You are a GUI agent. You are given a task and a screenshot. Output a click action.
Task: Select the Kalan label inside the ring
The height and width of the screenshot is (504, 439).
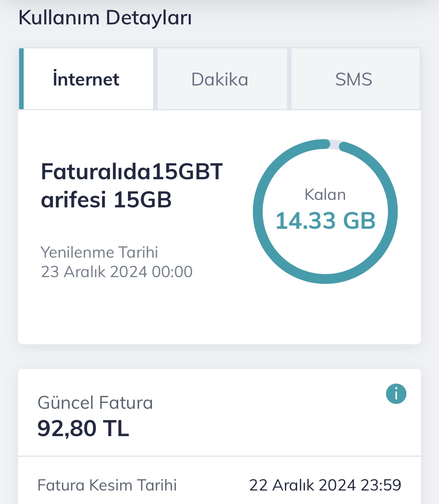point(325,195)
